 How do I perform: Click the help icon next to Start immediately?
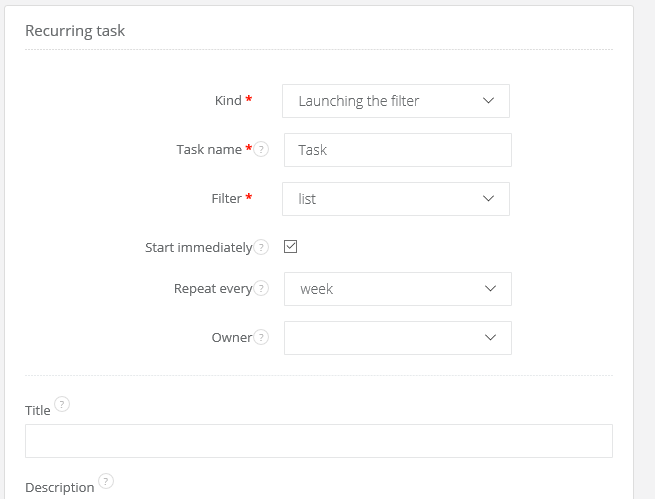point(262,247)
